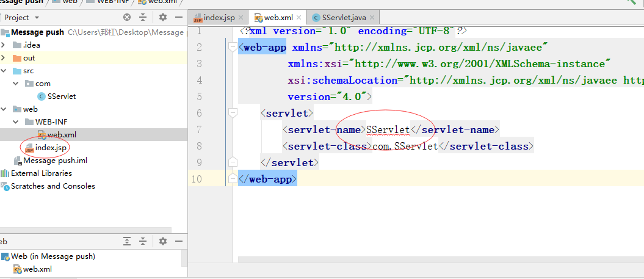Collapse the WEB-INF folder
The width and height of the screenshot is (644, 279).
click(x=16, y=121)
